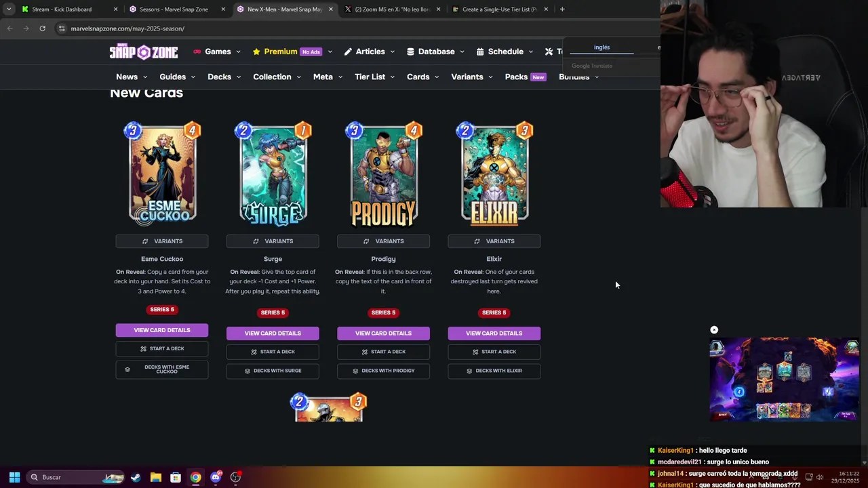View card details for Prodigy
The width and height of the screenshot is (868, 488).
(x=383, y=333)
